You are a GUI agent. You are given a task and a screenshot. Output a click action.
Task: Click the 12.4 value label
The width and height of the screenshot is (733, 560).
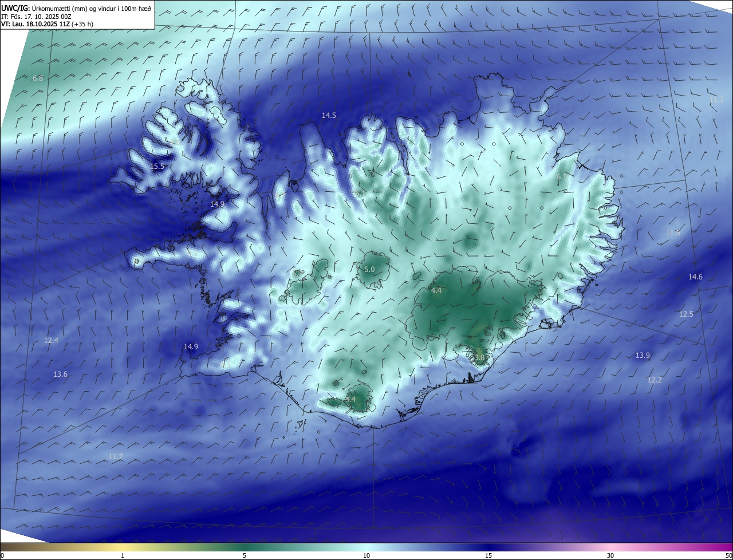51,340
